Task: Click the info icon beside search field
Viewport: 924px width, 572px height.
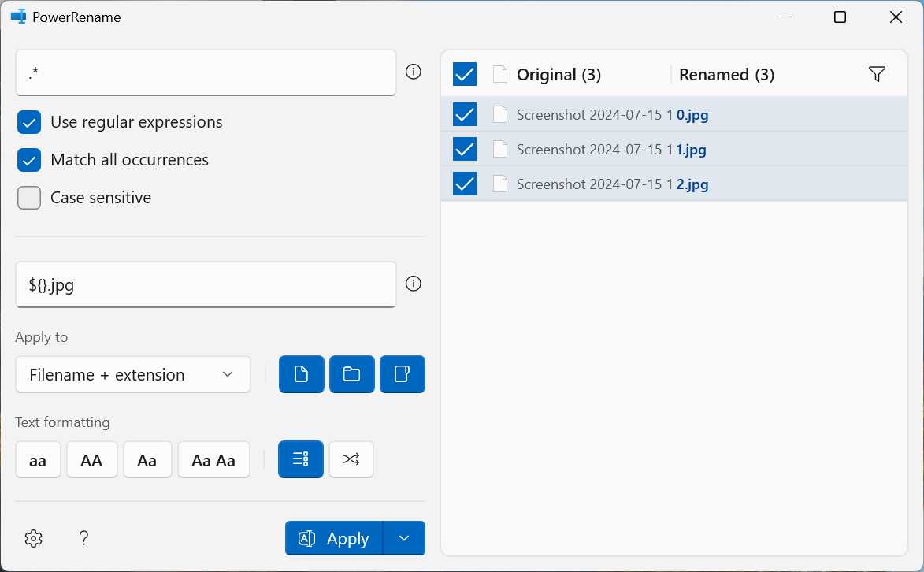Action: [413, 72]
